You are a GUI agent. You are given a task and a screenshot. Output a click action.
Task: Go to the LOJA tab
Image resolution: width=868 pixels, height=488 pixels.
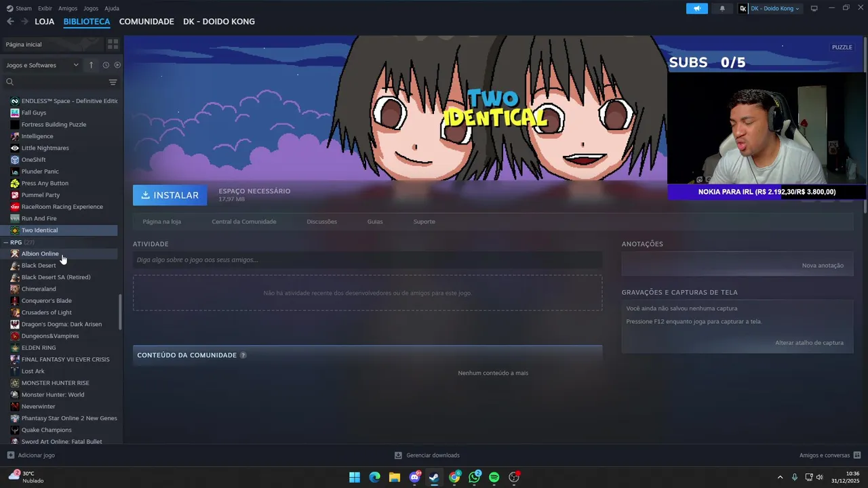45,22
